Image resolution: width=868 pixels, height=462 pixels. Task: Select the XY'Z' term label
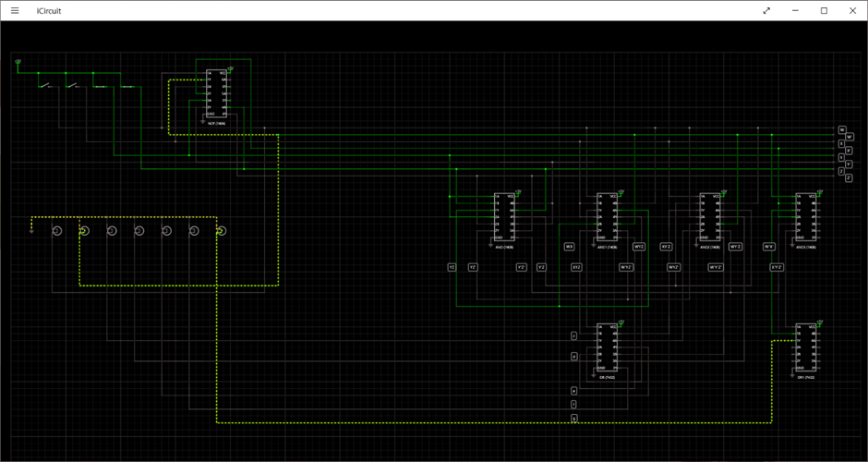pos(777,267)
